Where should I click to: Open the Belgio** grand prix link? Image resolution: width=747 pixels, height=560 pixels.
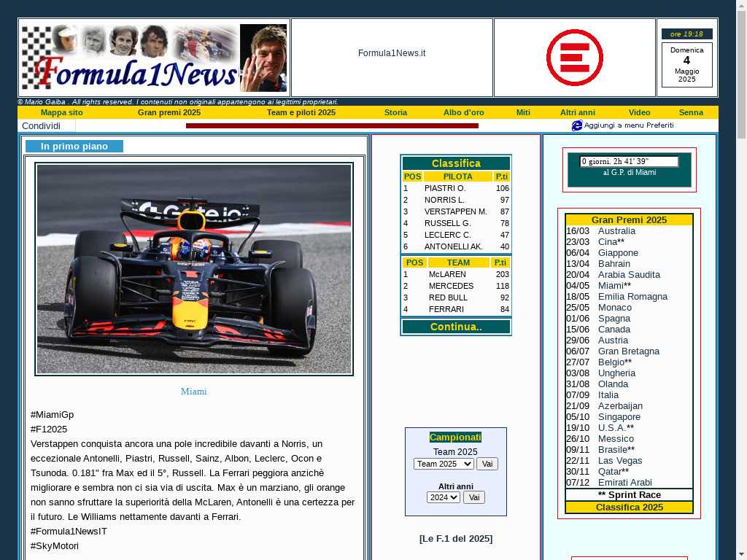pyautogui.click(x=614, y=362)
